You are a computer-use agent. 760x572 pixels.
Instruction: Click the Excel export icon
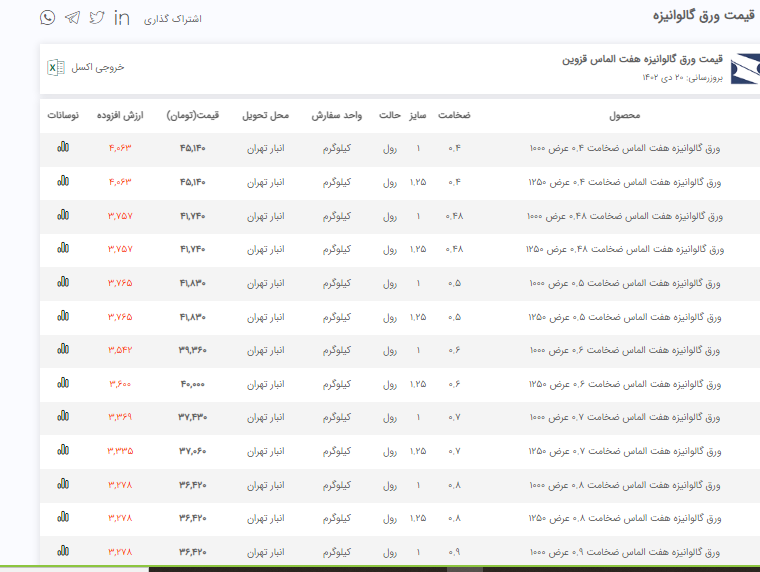pos(55,67)
